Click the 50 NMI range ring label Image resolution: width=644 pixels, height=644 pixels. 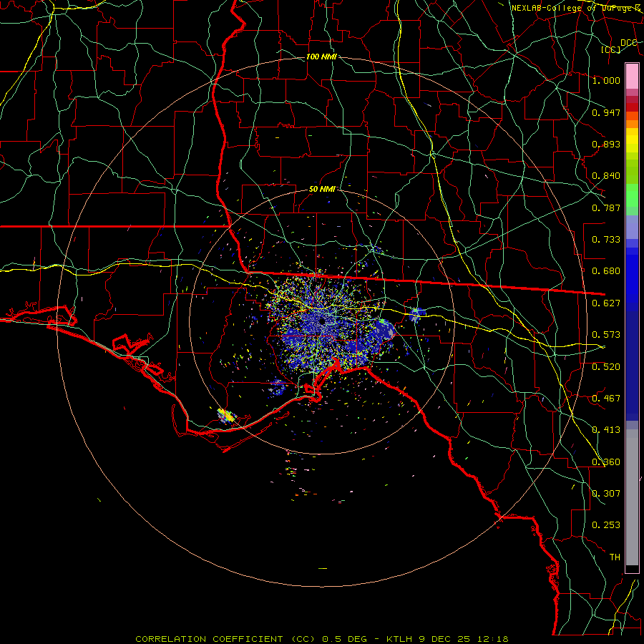click(x=322, y=190)
